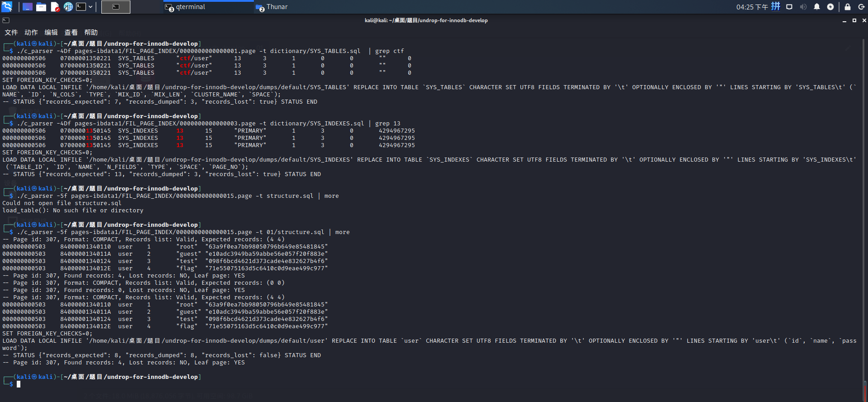The image size is (868, 402).
Task: Open the network connection tray icon
Action: tap(789, 7)
